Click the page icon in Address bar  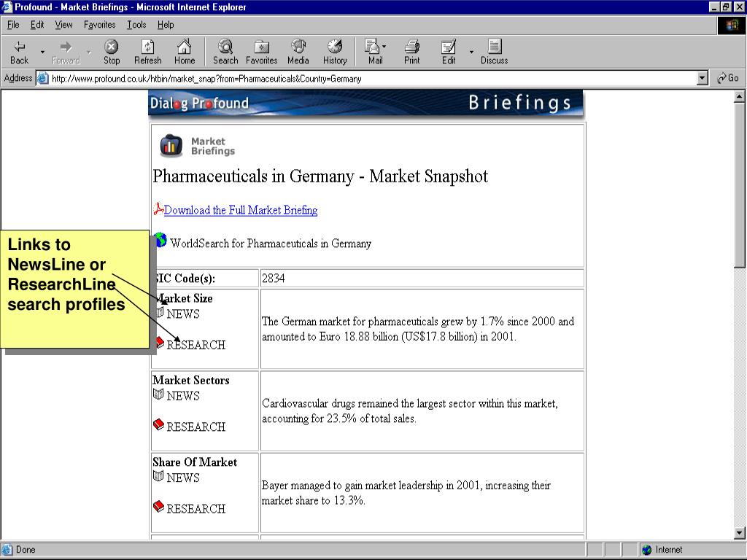click(x=43, y=78)
